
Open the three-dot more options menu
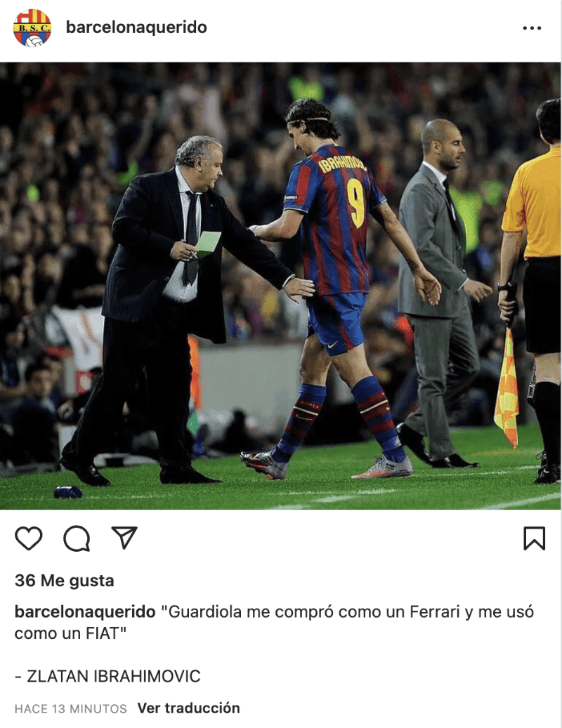pyautogui.click(x=532, y=28)
